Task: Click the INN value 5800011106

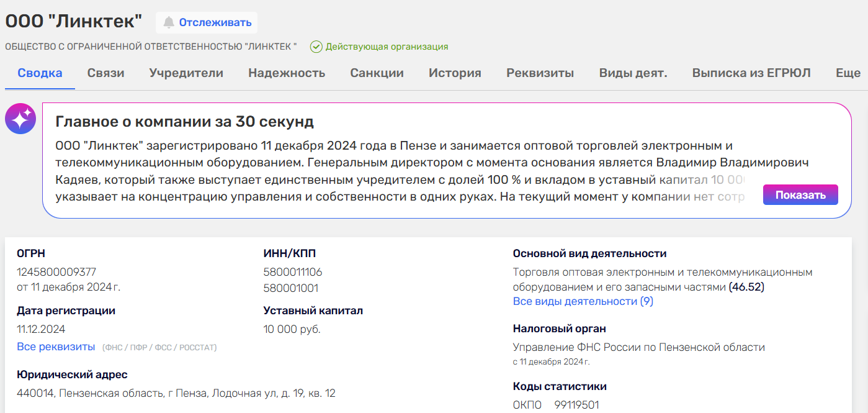Action: click(293, 272)
